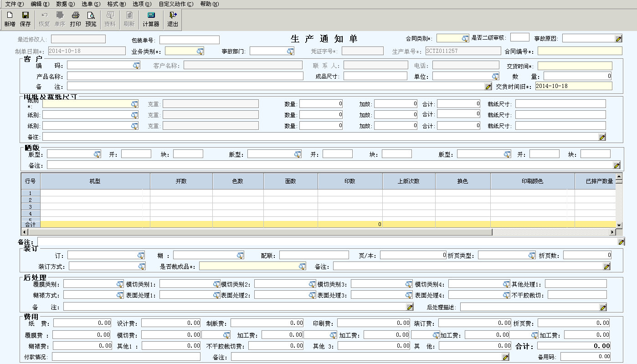Open the edit pencil icon for 事故原因
Screen dimensions: 637x364
coord(618,39)
